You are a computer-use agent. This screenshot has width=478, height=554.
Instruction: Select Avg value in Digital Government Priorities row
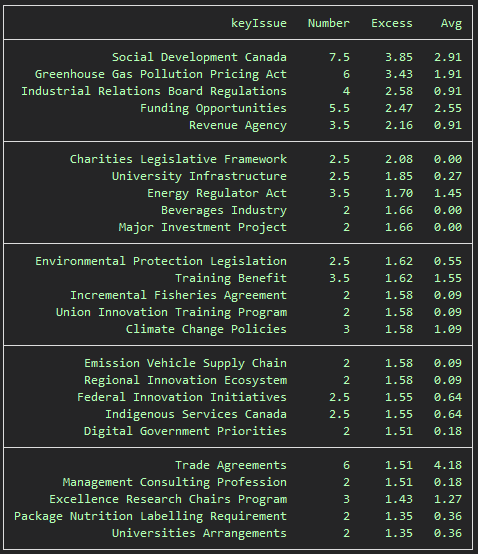tap(448, 431)
